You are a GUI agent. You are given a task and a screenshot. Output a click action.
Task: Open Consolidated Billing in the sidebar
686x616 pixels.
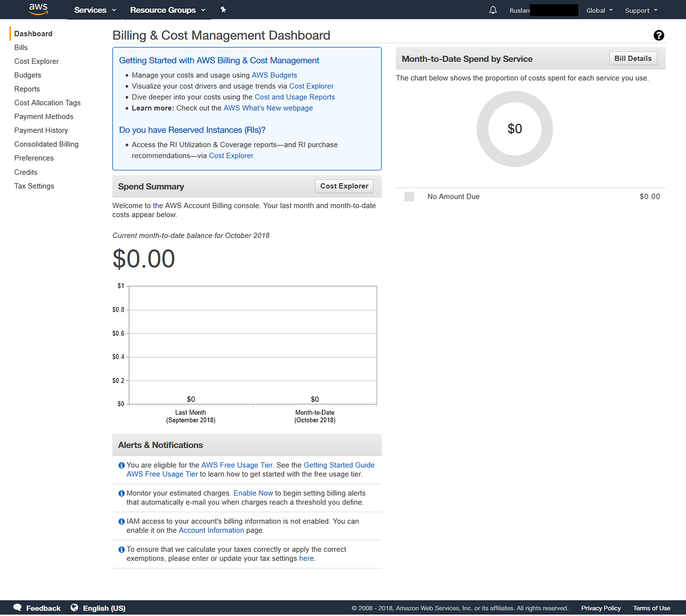[46, 144]
